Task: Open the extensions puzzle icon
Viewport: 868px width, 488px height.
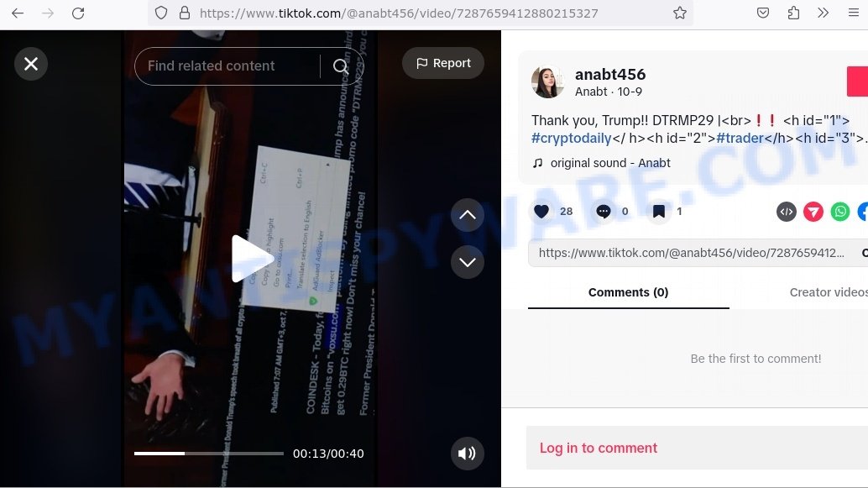Action: coord(793,13)
